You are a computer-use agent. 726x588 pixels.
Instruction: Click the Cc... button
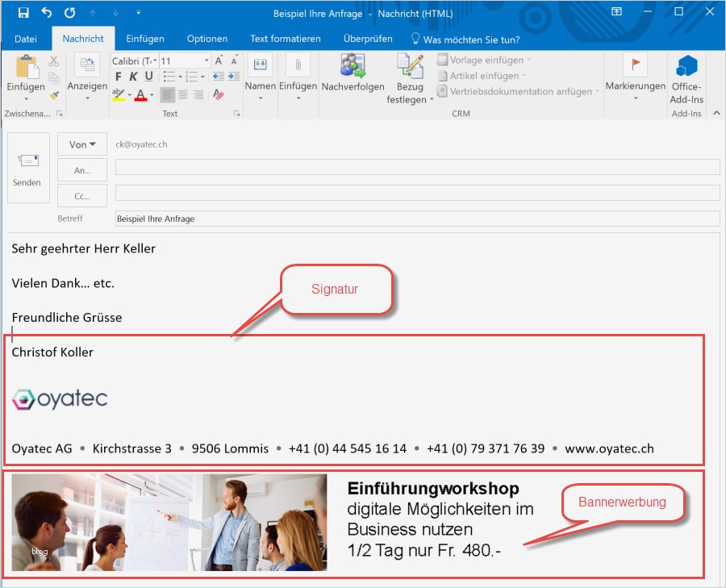(x=82, y=196)
